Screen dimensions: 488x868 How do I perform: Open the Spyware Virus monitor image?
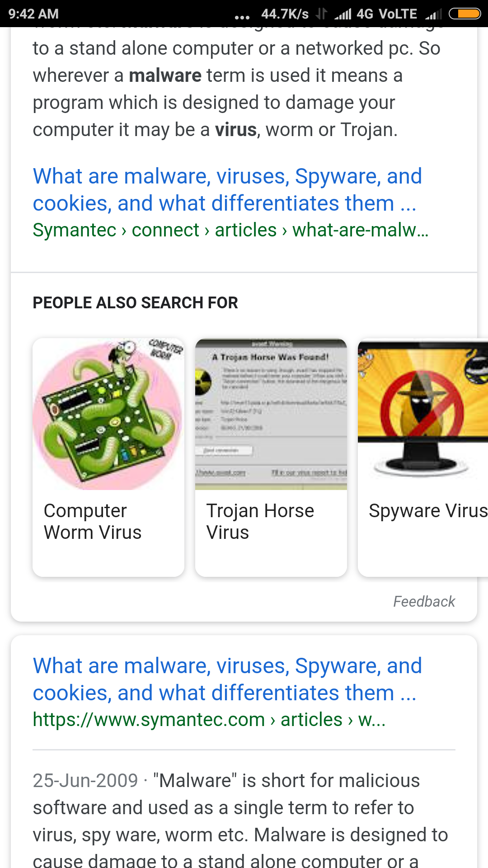423,414
